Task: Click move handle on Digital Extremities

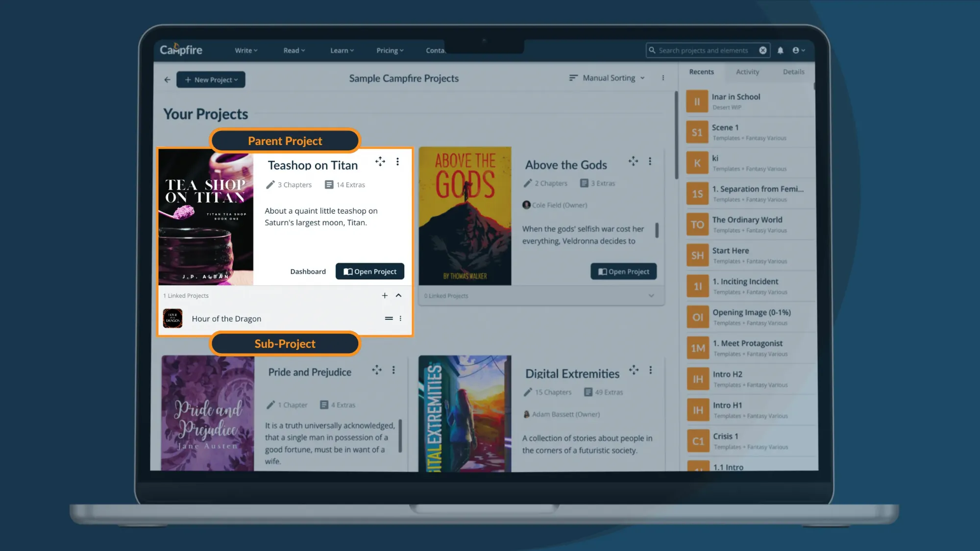Action: [x=634, y=370]
